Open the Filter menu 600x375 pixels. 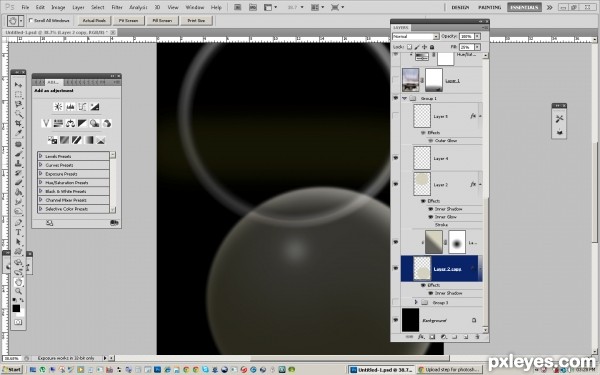click(x=117, y=7)
